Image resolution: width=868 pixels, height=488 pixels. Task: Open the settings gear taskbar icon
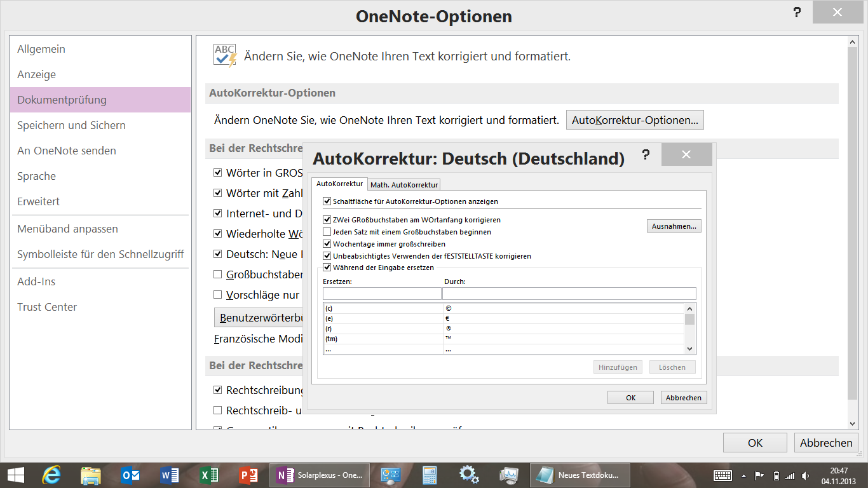pyautogui.click(x=470, y=475)
